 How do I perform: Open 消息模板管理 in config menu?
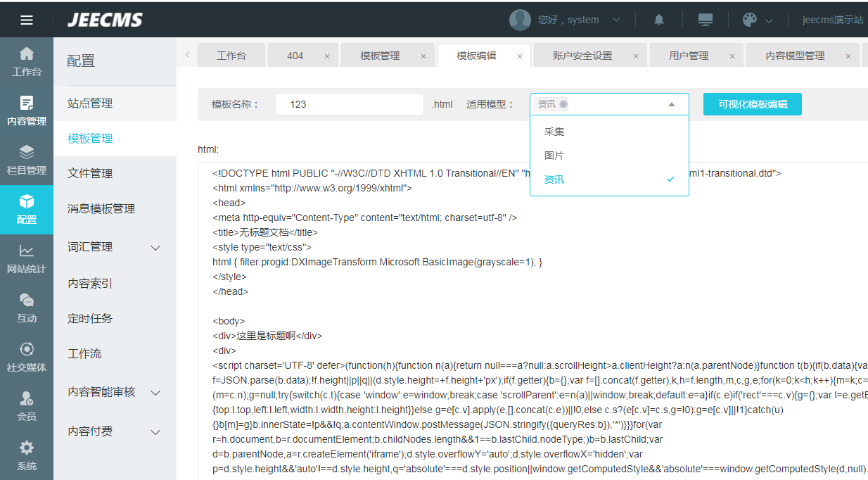pos(115,209)
